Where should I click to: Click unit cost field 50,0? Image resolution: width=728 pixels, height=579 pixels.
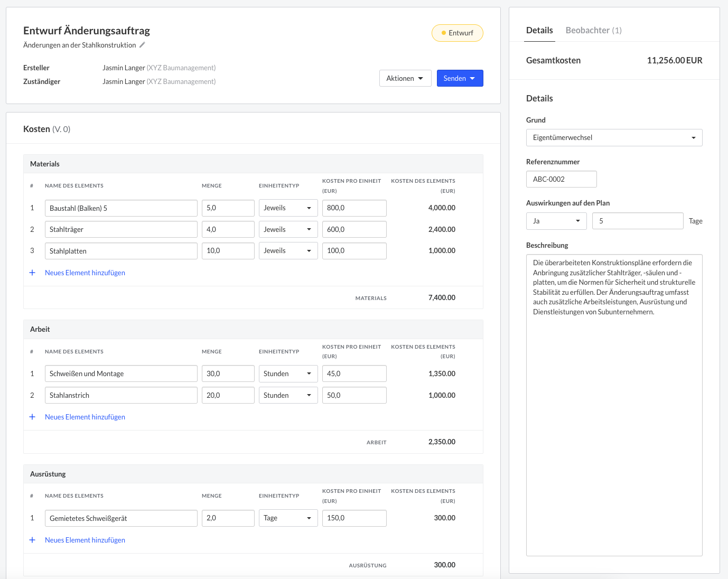click(x=354, y=395)
